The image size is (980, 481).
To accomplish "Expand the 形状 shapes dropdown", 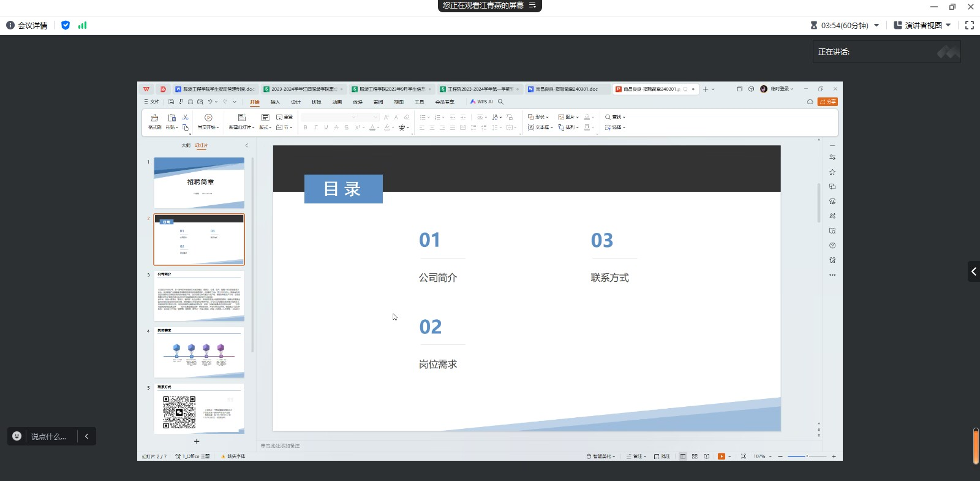I will point(538,117).
